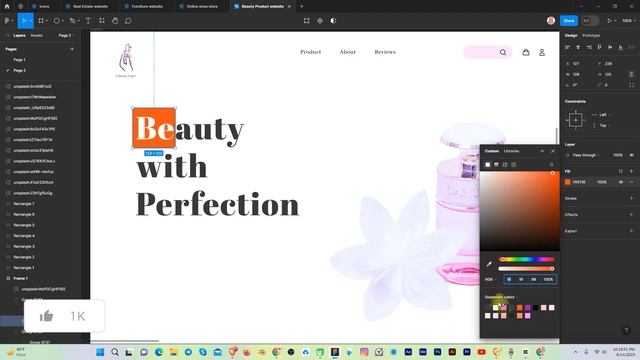Toggle layer visibility eye in Layer section
Viewport: 640px width, 360px height.
click(x=632, y=155)
